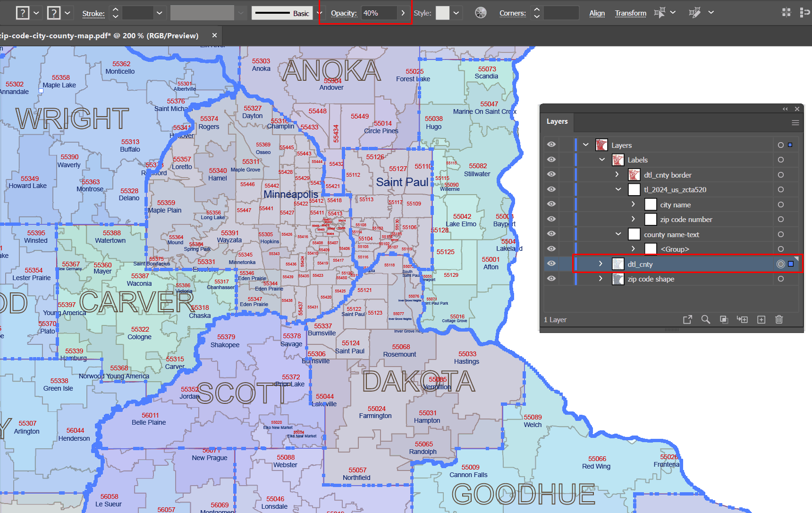Click the Corners radius stepper arrows
The height and width of the screenshot is (513, 812).
536,13
